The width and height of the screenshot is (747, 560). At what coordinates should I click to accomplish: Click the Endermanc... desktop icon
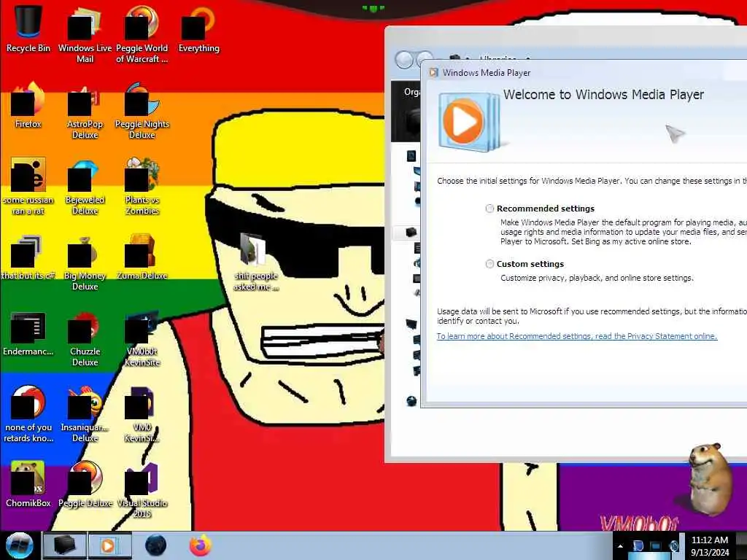[28, 333]
